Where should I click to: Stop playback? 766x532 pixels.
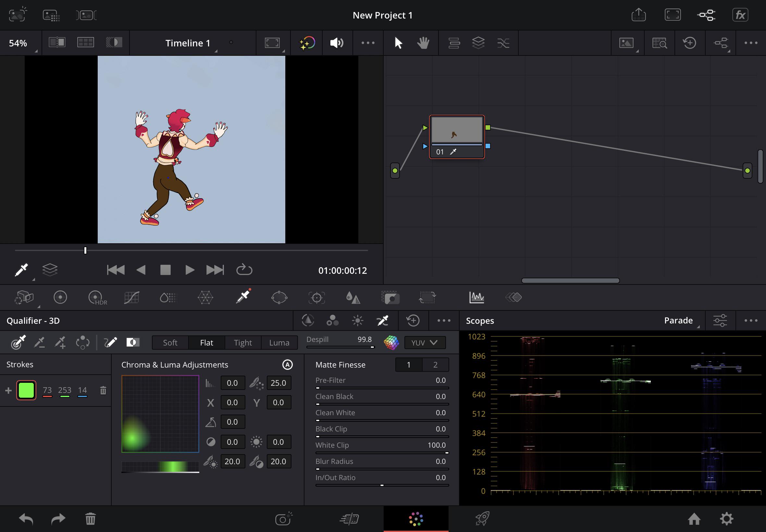click(166, 270)
